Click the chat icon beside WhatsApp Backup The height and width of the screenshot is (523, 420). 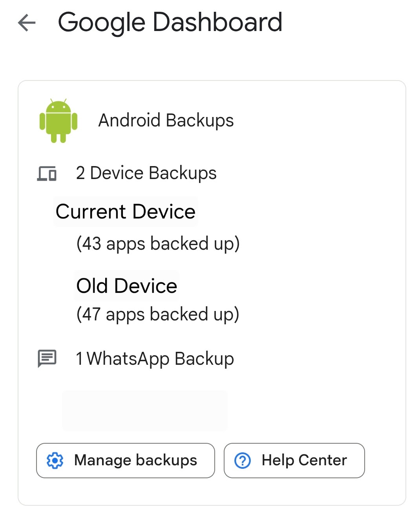pos(47,358)
